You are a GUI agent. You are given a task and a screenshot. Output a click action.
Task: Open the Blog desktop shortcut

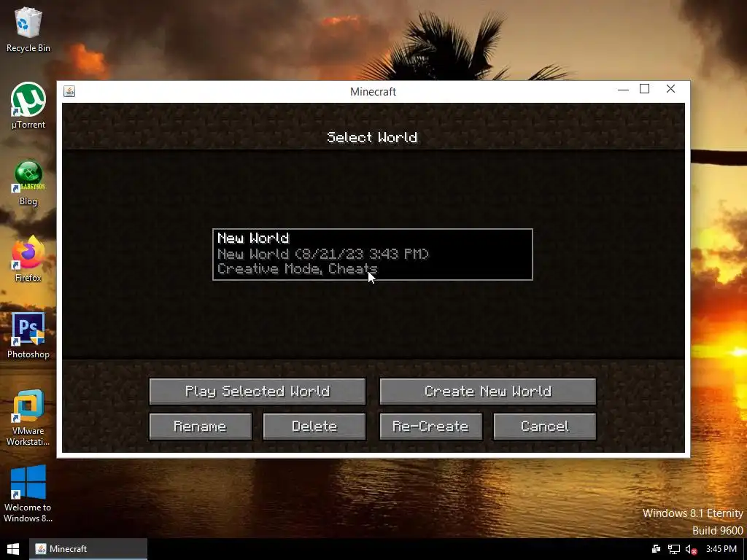[28, 183]
